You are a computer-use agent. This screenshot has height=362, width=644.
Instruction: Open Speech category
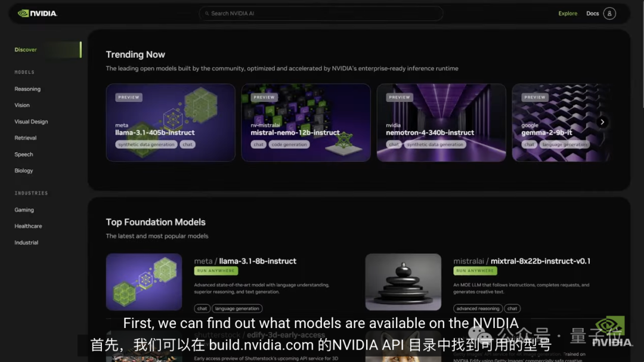click(24, 154)
